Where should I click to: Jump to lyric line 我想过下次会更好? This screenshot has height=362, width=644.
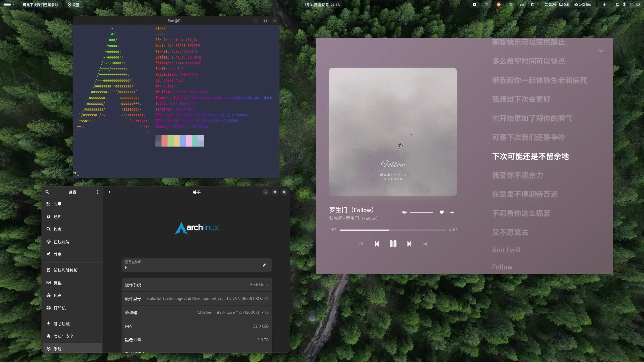(521, 99)
